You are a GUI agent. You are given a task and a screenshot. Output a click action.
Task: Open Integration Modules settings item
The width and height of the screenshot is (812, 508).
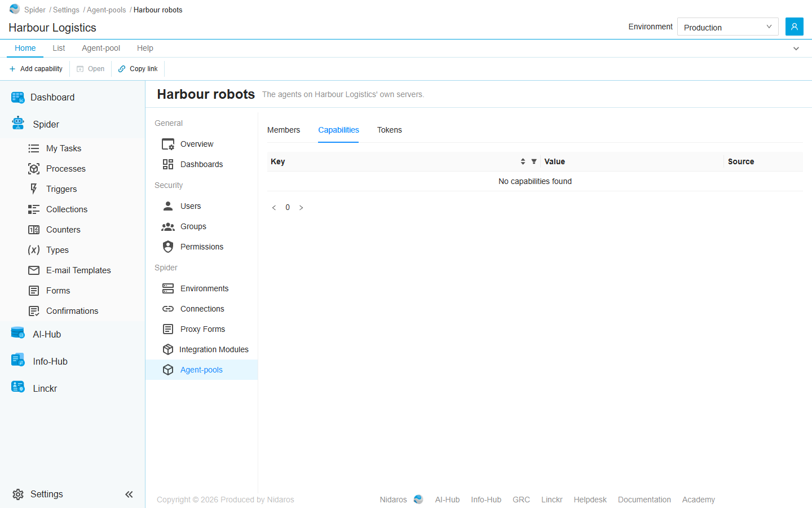click(x=202, y=349)
